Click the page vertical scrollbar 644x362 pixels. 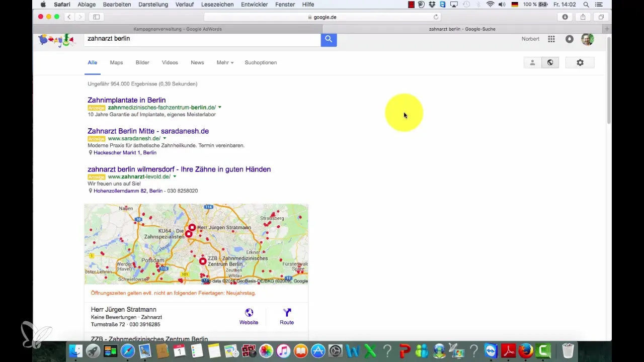click(609, 80)
